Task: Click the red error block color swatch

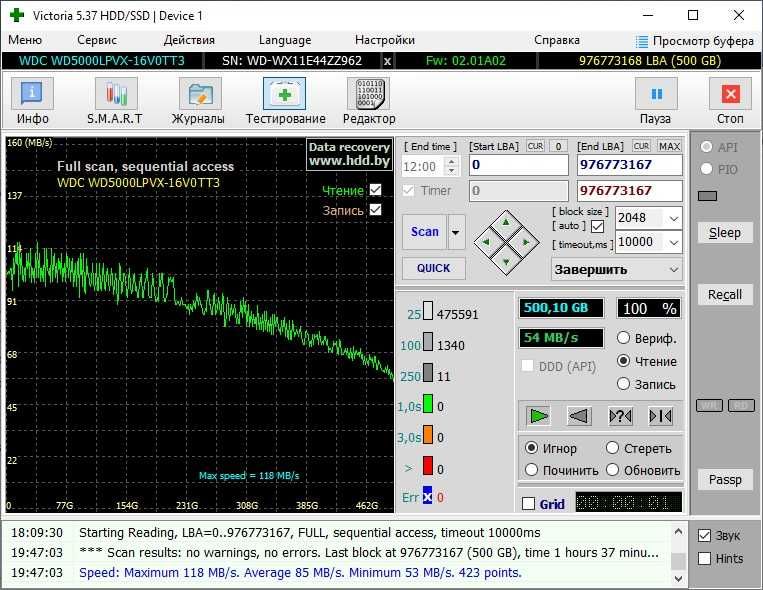Action: click(x=427, y=466)
